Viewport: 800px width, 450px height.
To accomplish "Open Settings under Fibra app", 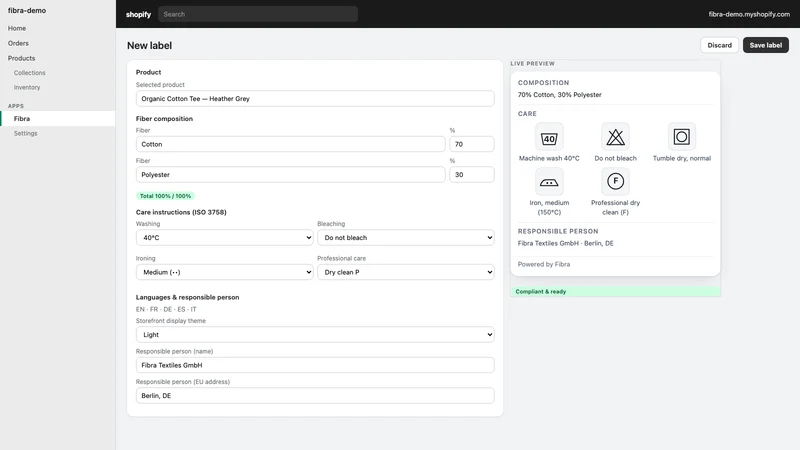I will [x=26, y=133].
